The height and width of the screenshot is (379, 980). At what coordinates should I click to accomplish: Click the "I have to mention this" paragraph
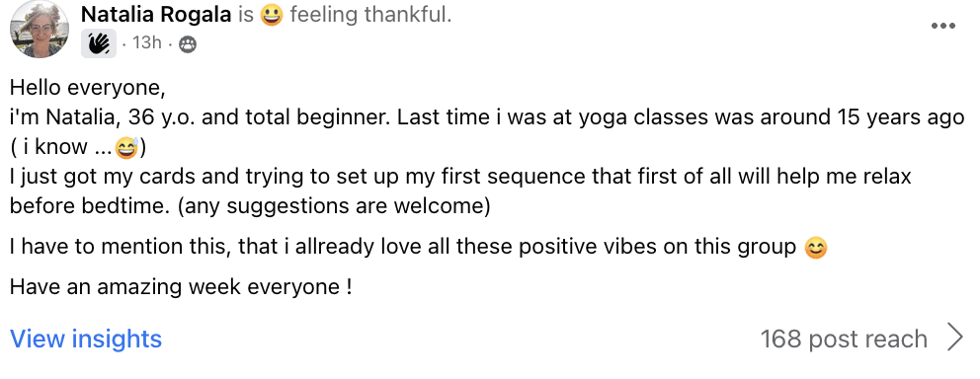(x=419, y=248)
